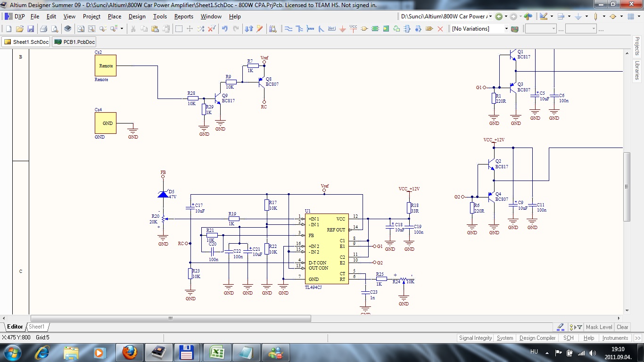Click the Save floppy disk icon

click(x=30, y=29)
